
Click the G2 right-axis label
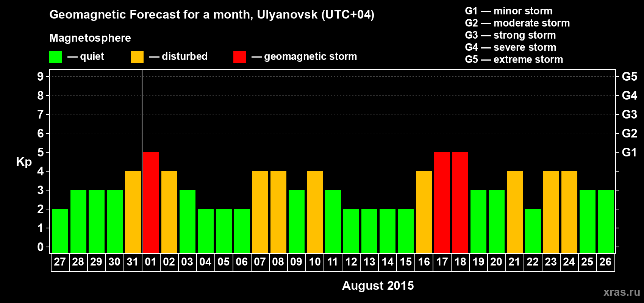630,133
